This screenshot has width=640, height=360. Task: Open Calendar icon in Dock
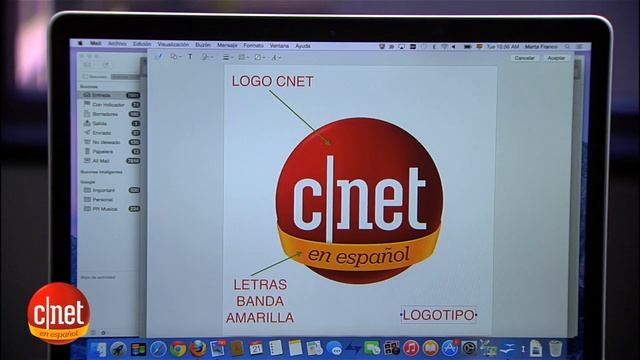[x=256, y=349]
